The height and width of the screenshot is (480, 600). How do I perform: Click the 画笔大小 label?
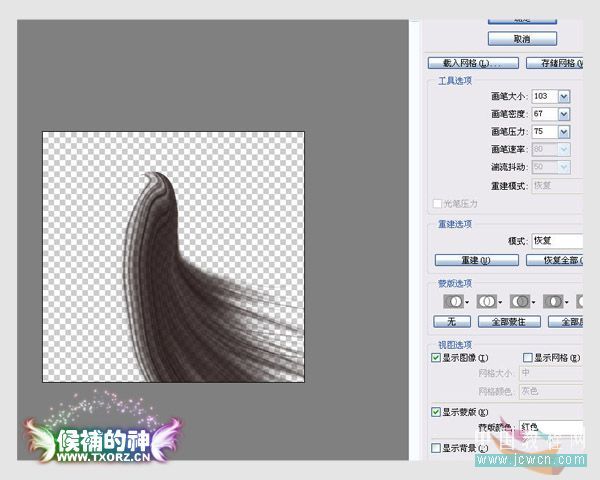(x=508, y=96)
